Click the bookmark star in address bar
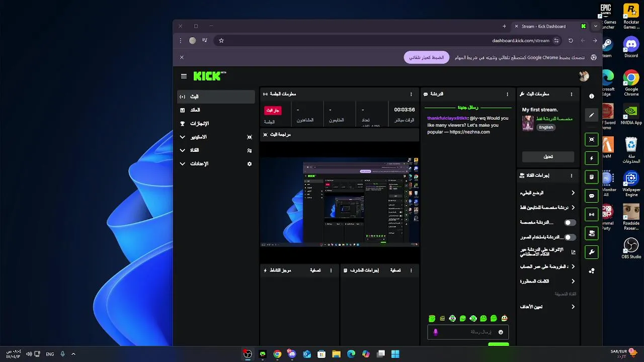The height and width of the screenshot is (362, 644). (x=221, y=40)
